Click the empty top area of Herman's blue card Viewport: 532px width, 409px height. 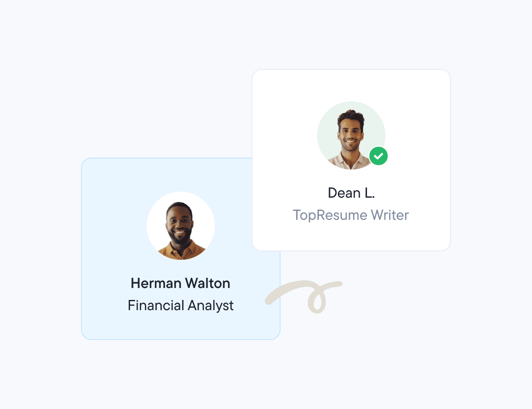166,175
